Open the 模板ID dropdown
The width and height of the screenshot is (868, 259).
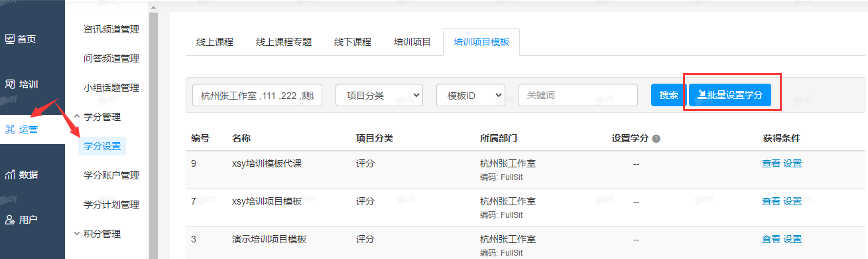click(x=471, y=95)
